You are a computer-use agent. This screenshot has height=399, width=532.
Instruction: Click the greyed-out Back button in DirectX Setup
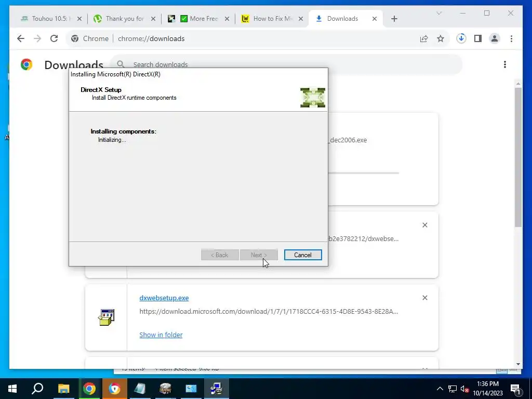coord(220,255)
